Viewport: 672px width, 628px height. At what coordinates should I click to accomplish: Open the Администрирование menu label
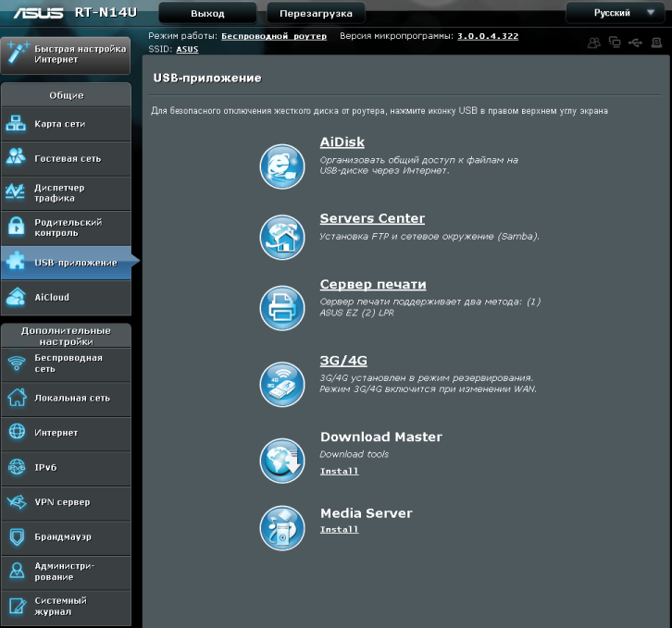coord(65,571)
